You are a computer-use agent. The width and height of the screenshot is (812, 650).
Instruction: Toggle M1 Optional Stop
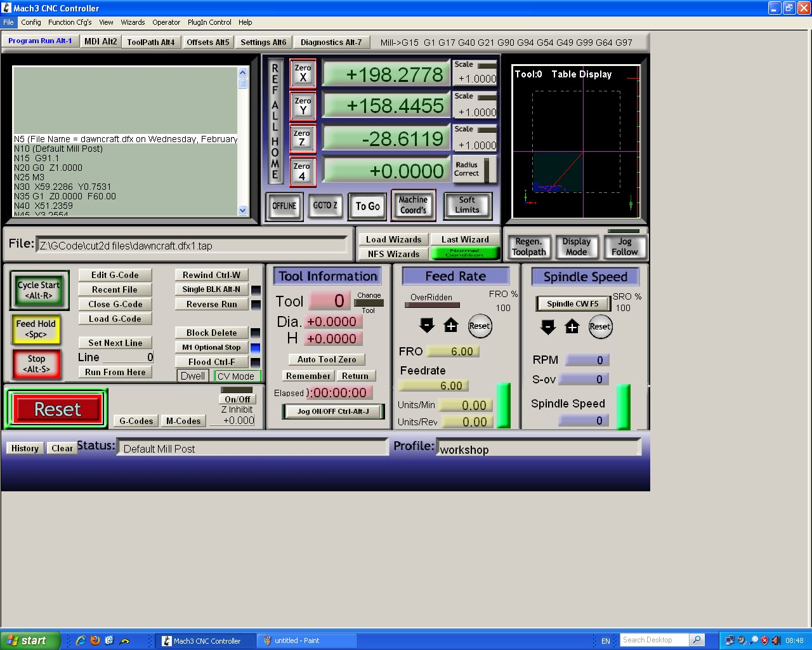pyautogui.click(x=211, y=347)
